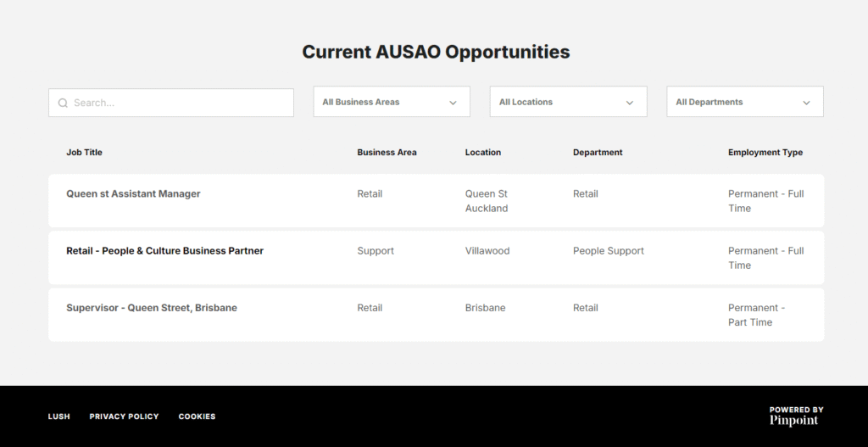Select Supervisor - Queen Street, Brisbane job
Image resolution: width=868 pixels, height=447 pixels.
coord(152,308)
